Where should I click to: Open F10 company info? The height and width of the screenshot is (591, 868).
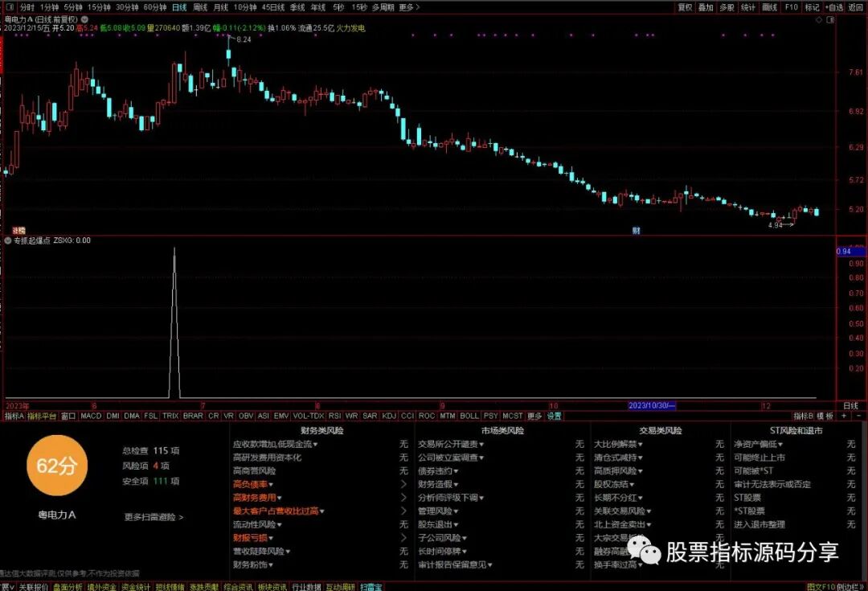click(791, 7)
